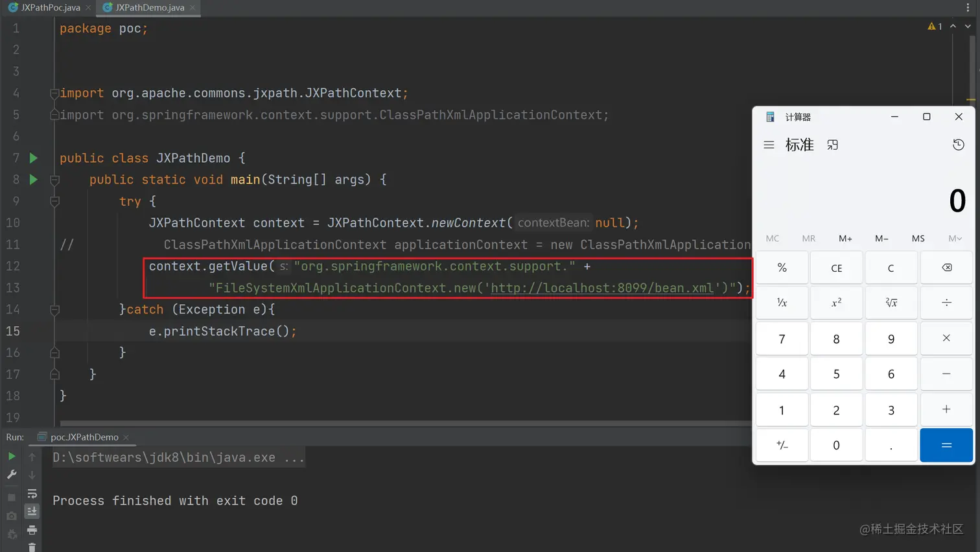Click Calculator equals key
Image resolution: width=980 pixels, height=552 pixels.
[x=946, y=445]
